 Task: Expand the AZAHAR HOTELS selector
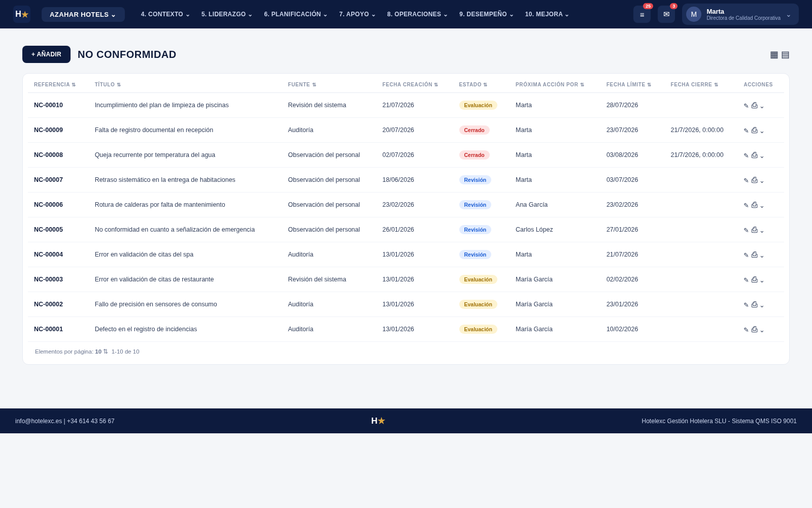tap(83, 14)
